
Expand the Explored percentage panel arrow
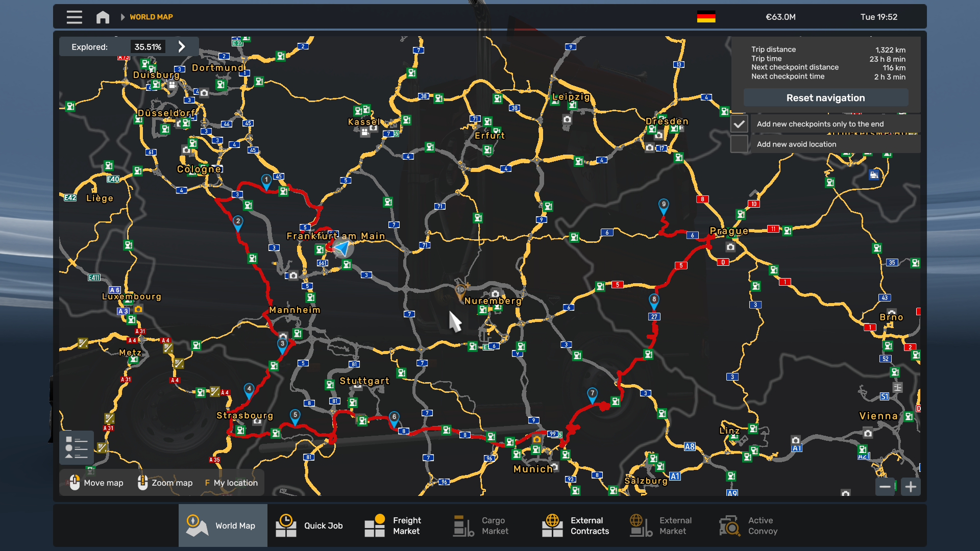tap(182, 47)
